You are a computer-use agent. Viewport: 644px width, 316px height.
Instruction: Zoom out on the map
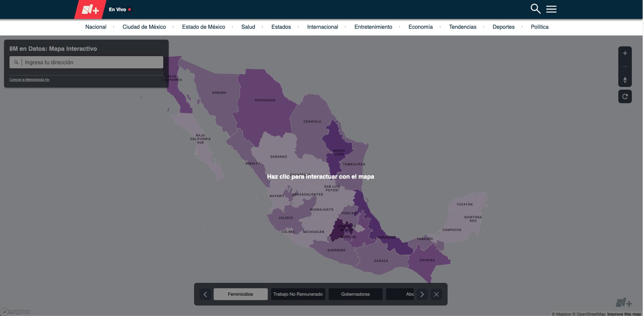(x=625, y=67)
